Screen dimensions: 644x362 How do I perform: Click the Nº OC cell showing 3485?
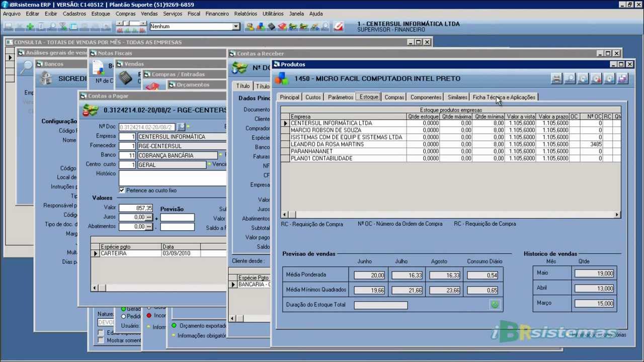pyautogui.click(x=591, y=144)
